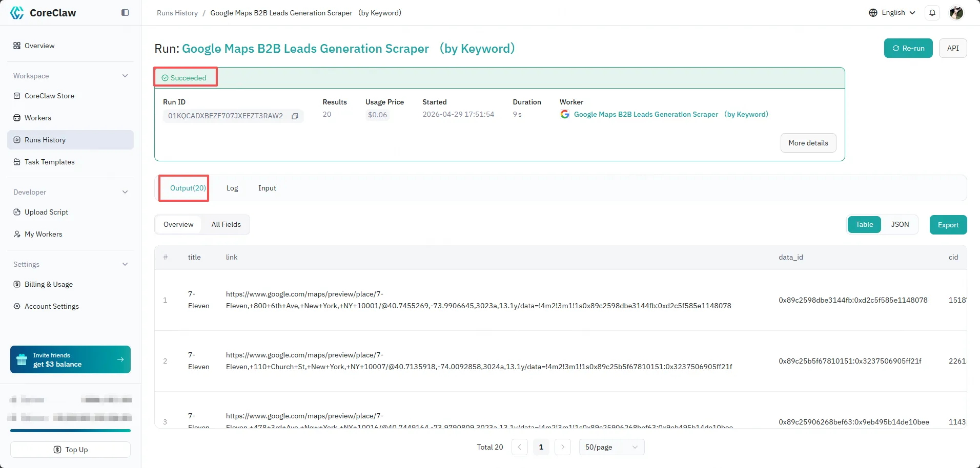Open the 50/page size dropdown

pyautogui.click(x=611, y=447)
